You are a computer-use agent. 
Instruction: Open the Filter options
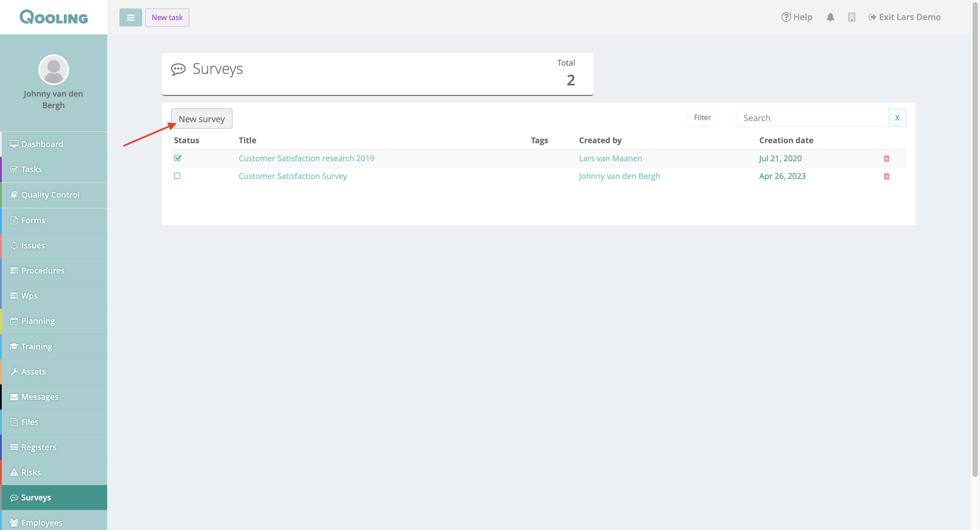pos(702,117)
